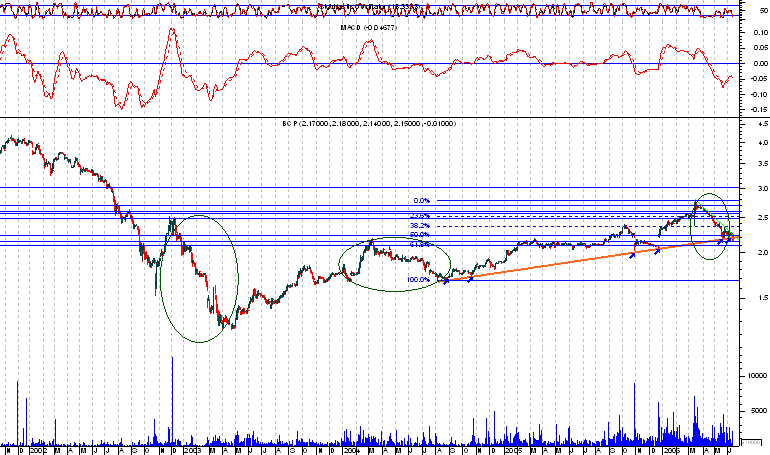Viewport: 770px width, 455px height.
Task: Select the 0.0% Fibonacci level label
Action: coord(422,201)
